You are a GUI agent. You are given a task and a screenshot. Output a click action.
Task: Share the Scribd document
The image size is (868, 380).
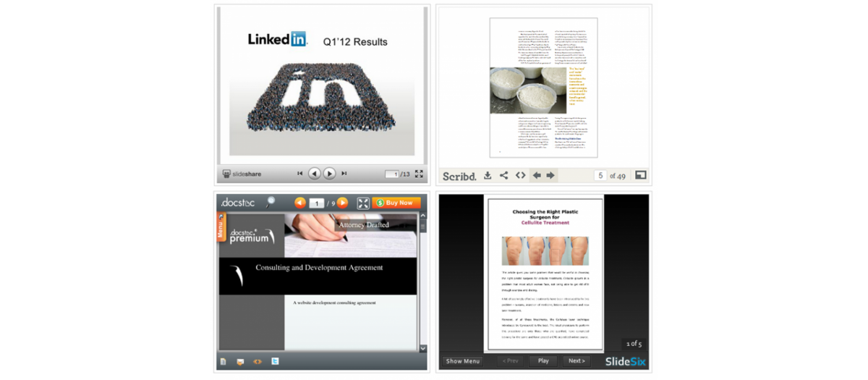point(503,175)
